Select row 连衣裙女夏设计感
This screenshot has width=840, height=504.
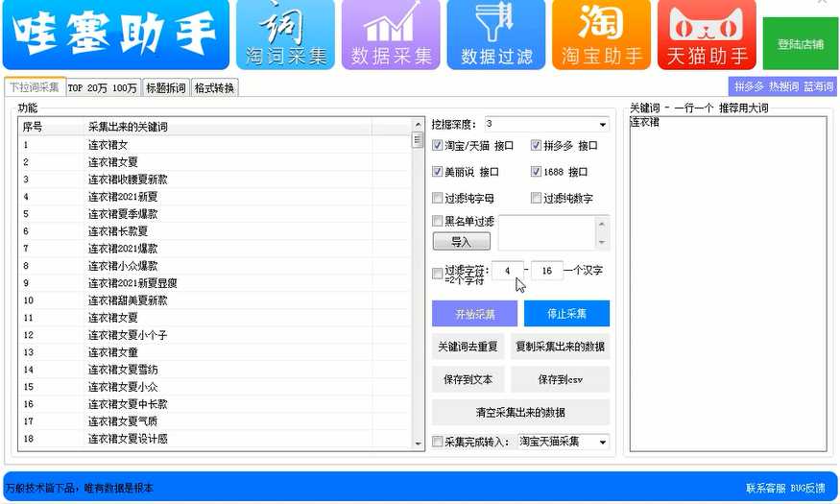coord(214,439)
